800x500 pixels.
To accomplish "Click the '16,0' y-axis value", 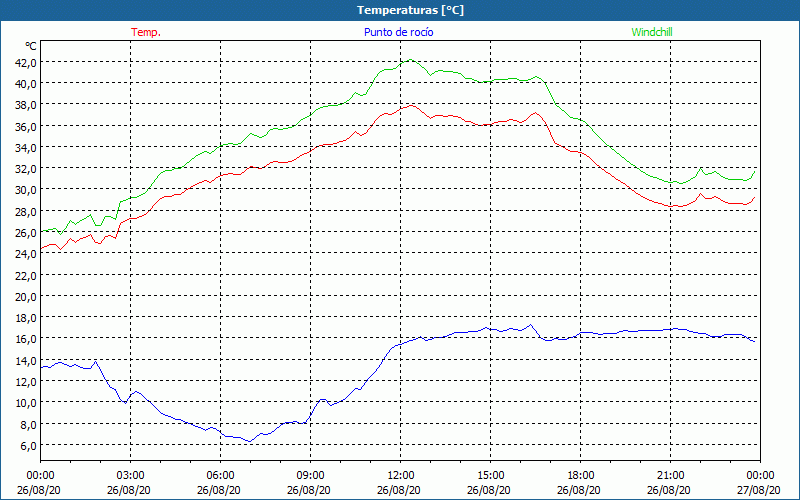I will [27, 339].
